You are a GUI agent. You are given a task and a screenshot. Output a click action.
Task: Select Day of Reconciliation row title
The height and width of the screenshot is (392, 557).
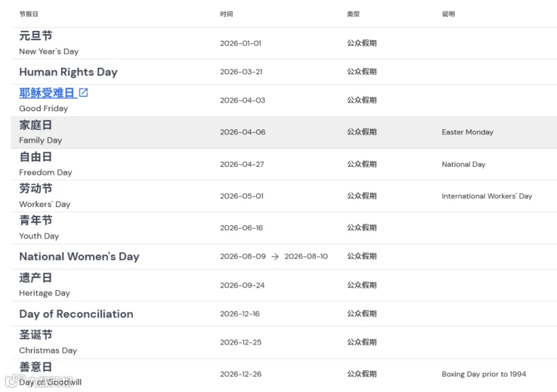pos(76,314)
